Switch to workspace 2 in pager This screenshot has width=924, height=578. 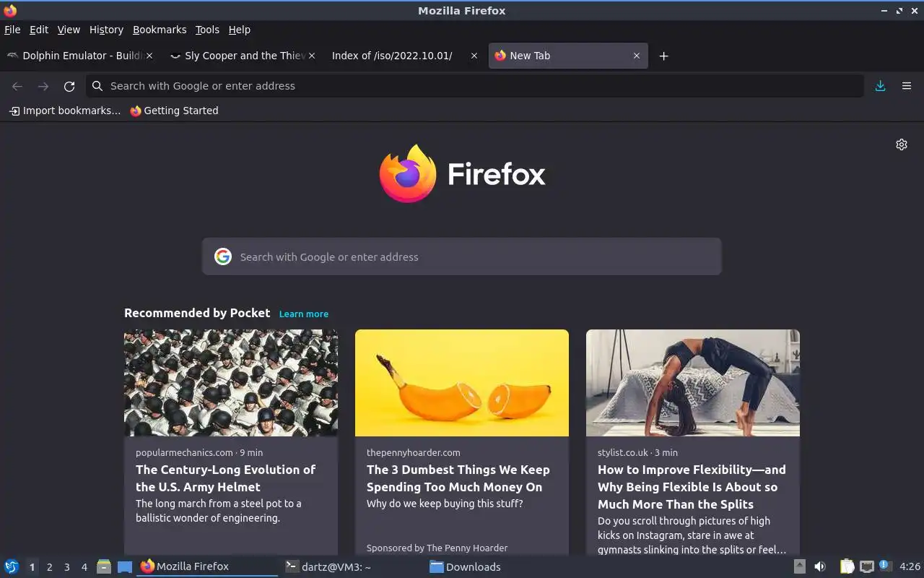[x=49, y=567]
